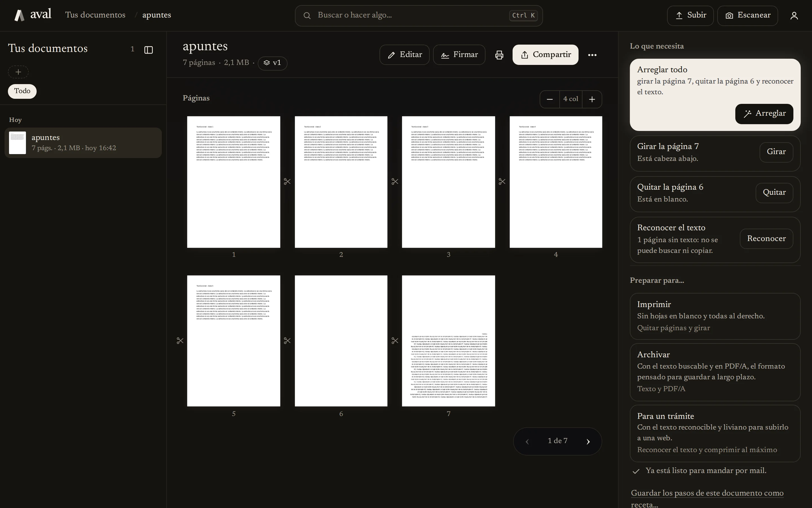Click the Subir upload button

[690, 16]
